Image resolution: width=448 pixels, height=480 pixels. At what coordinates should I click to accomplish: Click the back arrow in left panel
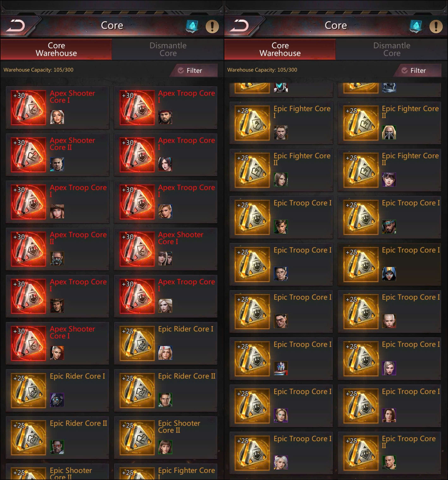point(16,26)
